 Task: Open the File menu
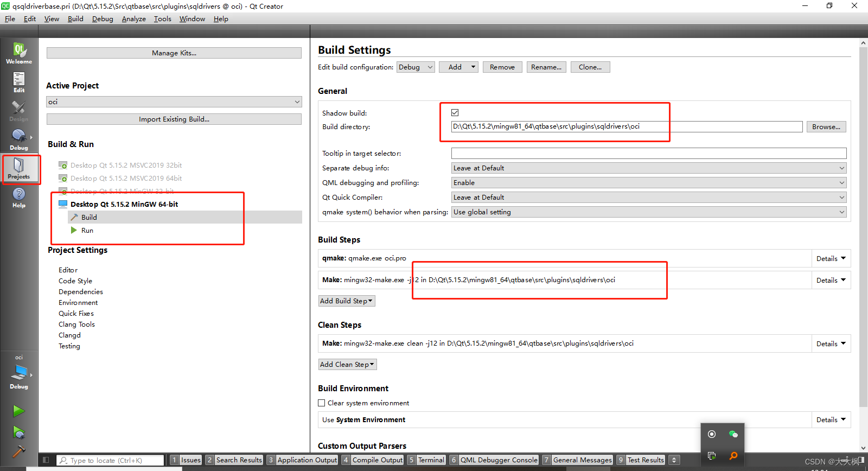[10, 19]
